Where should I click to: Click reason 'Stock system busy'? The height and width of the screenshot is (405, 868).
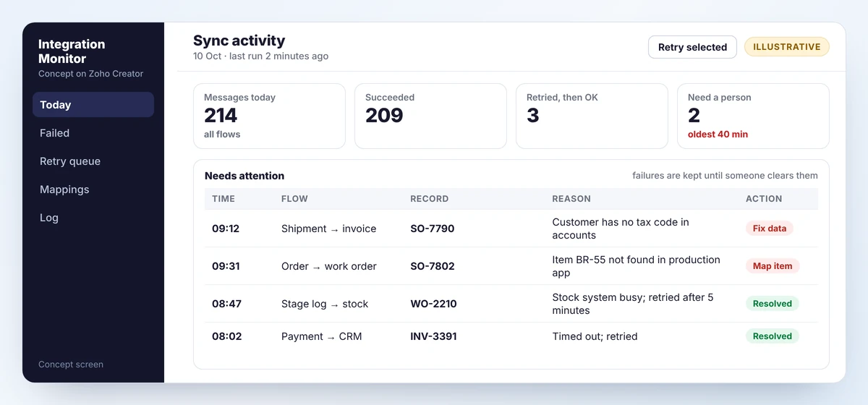pyautogui.click(x=633, y=304)
